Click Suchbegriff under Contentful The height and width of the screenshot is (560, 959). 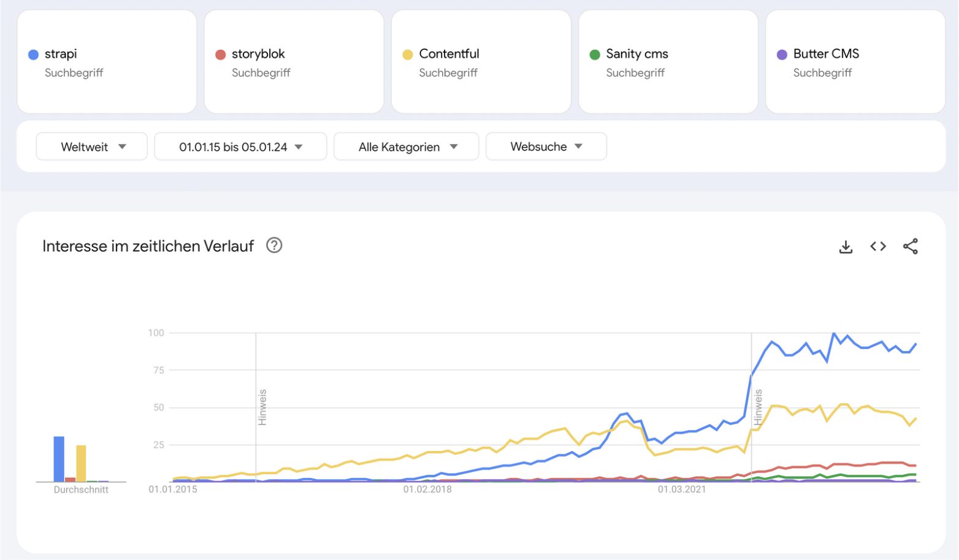[448, 73]
